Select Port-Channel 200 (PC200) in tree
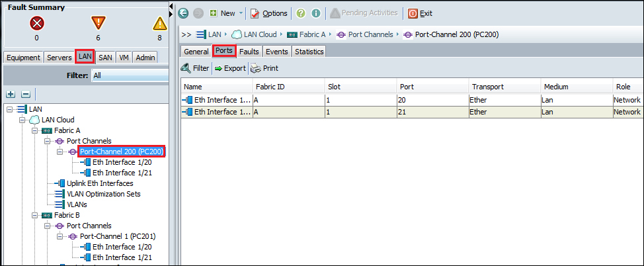Screen dimensions: 644x266 pyautogui.click(x=122, y=152)
